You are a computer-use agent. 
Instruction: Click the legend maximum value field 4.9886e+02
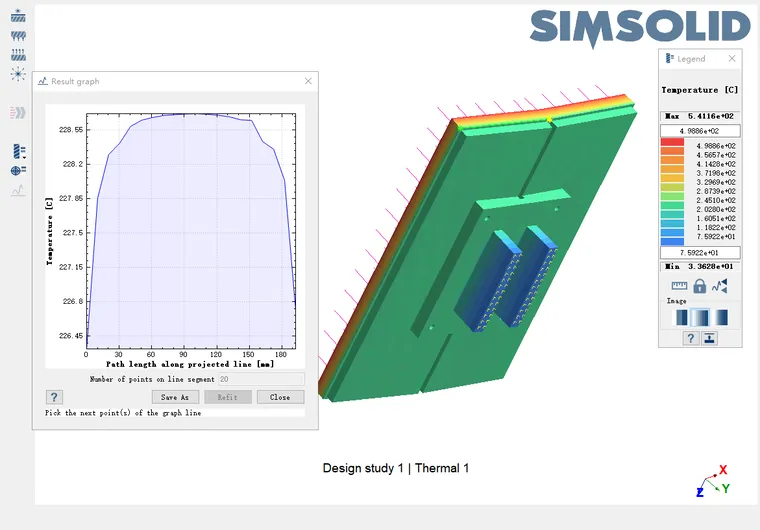pyautogui.click(x=700, y=131)
